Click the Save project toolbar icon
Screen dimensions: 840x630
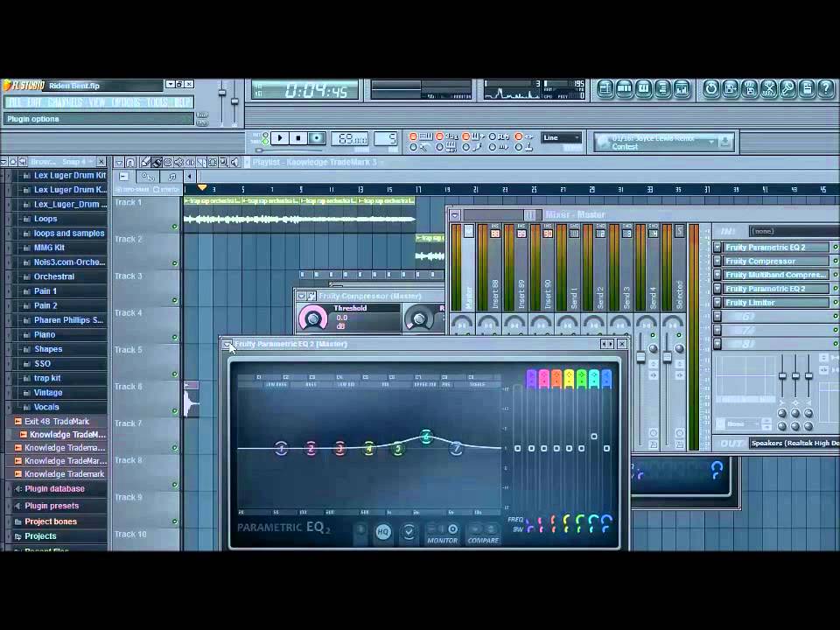(730, 88)
